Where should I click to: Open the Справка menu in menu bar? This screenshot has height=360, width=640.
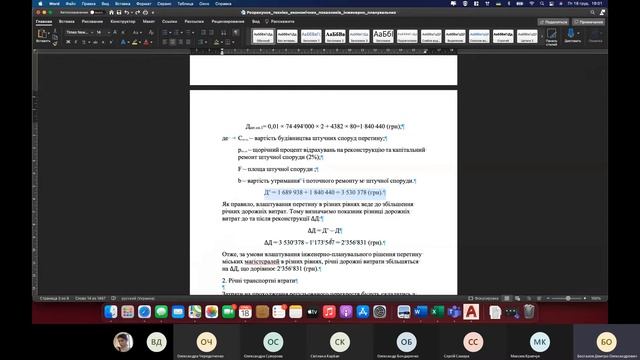click(223, 4)
